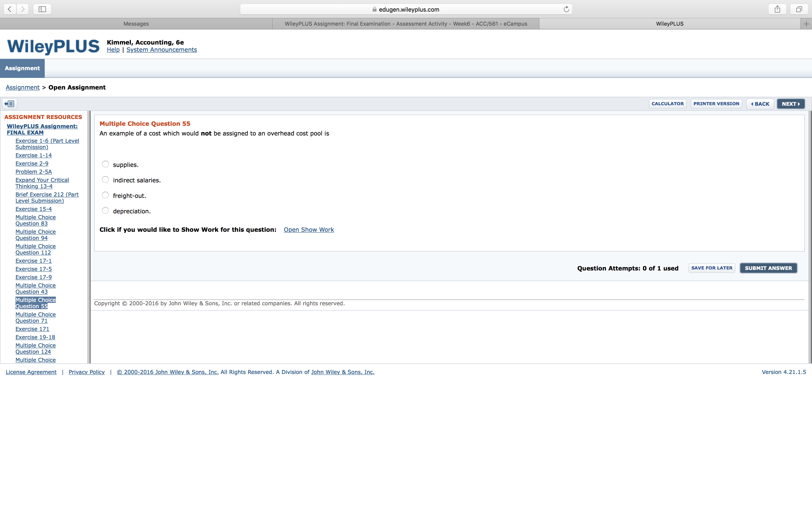This screenshot has height=508, width=812.
Task: Open Multiple Choice Question 83
Action: [36, 220]
